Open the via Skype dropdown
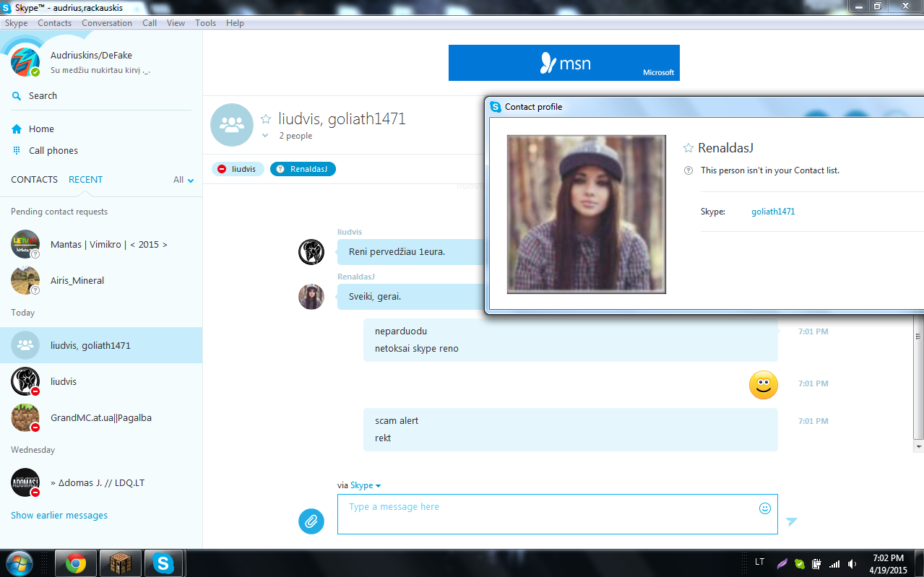This screenshot has width=924, height=577. 366,486
